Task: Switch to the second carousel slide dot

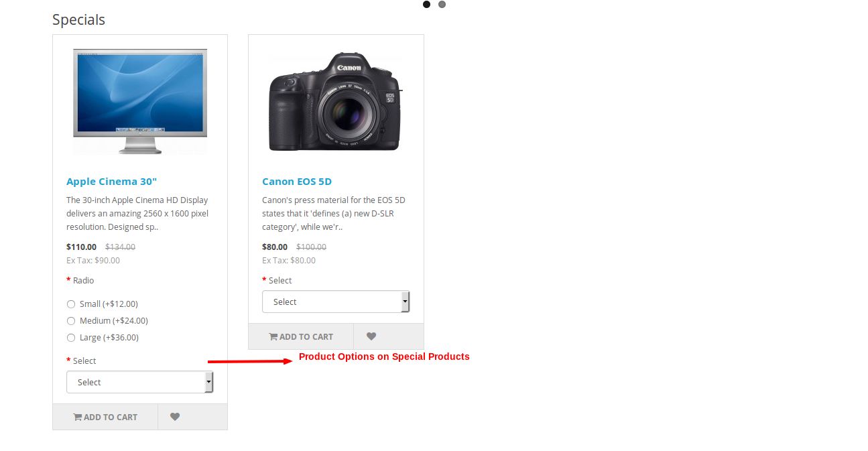Action: 442,4
